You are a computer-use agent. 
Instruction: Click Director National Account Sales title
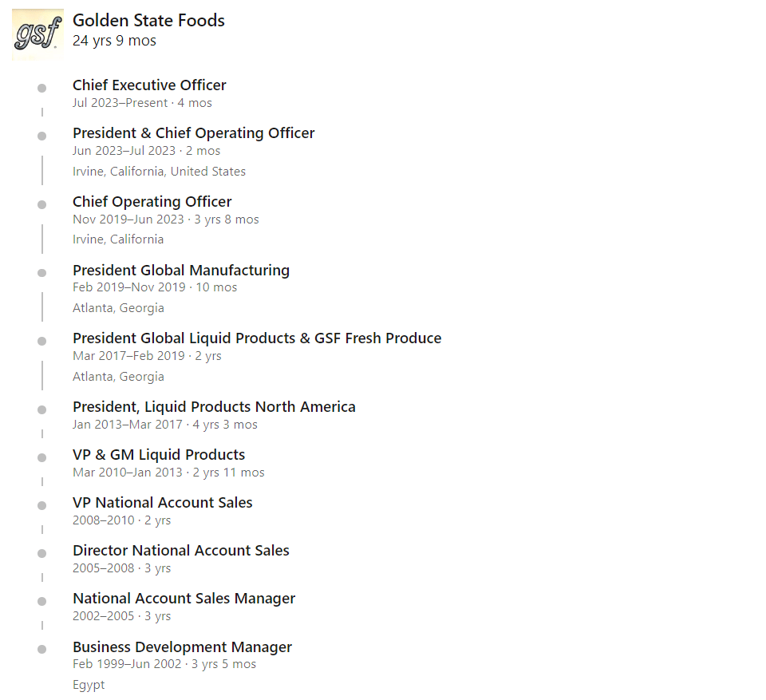[180, 551]
